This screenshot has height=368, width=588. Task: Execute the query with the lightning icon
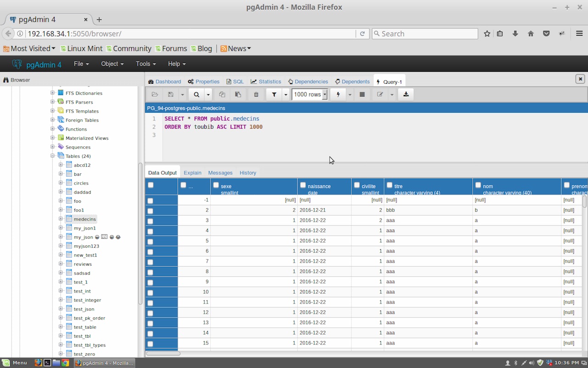[x=338, y=95]
